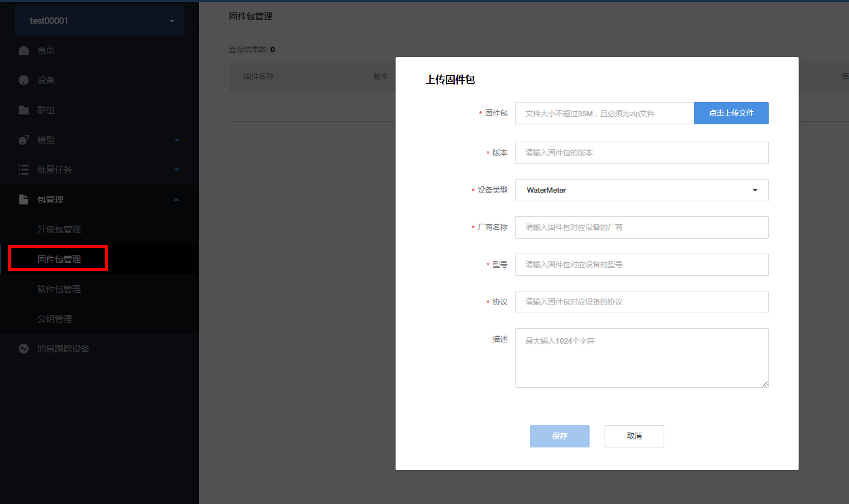Click the file icon beside 包管理
The width and height of the screenshot is (849, 504).
pos(24,199)
